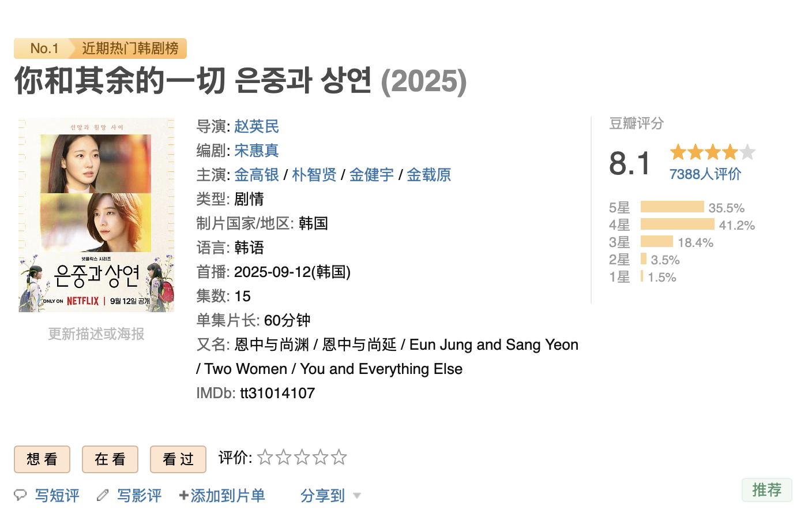Click the plus icon to add to list
This screenshot has height=524, width=812.
coord(183,495)
